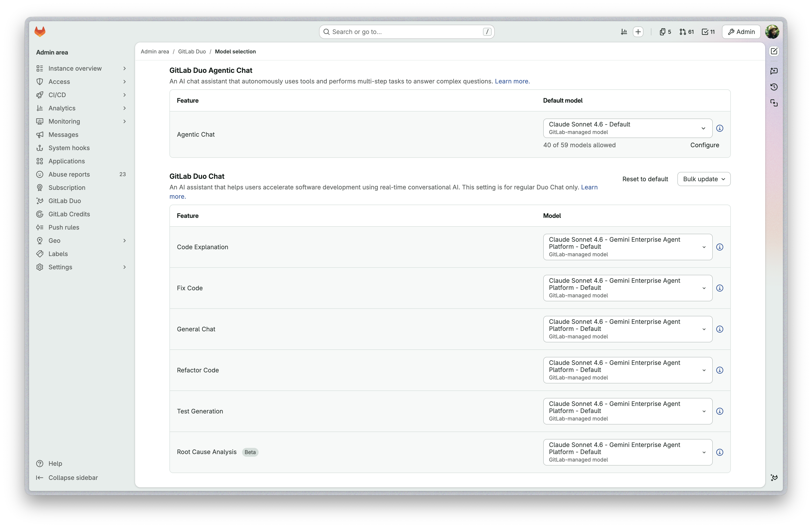The image size is (812, 528).
Task: Open GitLab Credits in the sidebar
Action: pos(82,214)
